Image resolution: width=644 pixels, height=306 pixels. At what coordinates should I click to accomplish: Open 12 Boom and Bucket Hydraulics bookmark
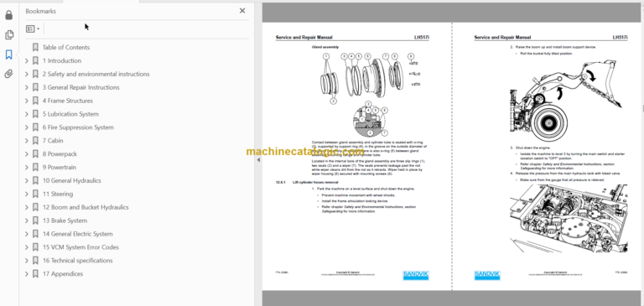click(86, 207)
